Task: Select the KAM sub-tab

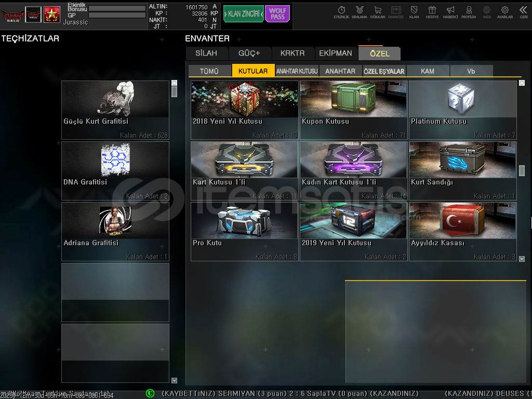Action: coord(428,71)
